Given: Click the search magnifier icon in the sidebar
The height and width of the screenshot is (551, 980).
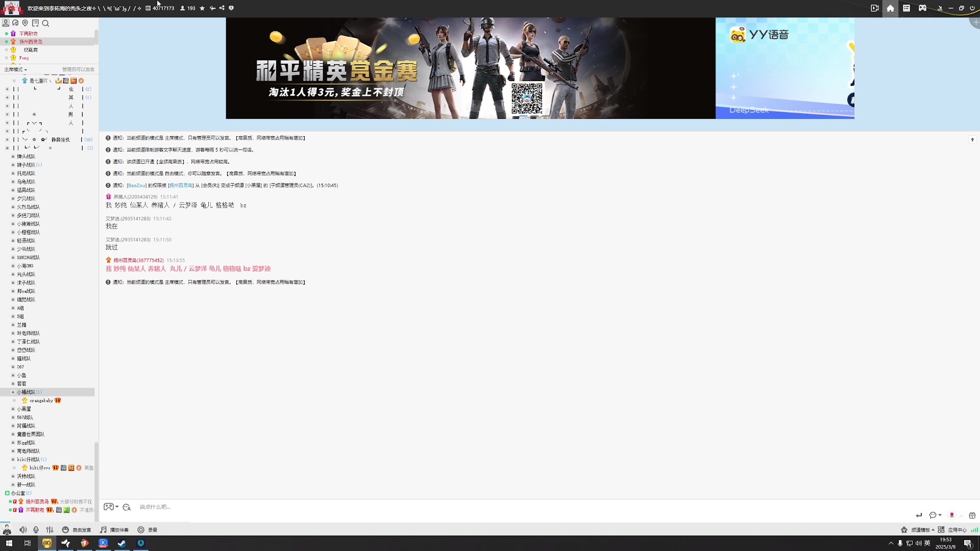Looking at the screenshot, I should pyautogui.click(x=45, y=23).
